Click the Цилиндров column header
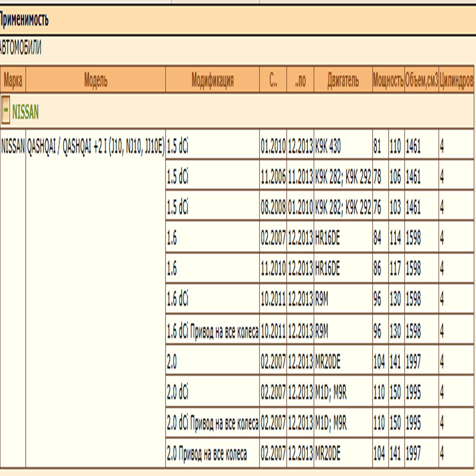This screenshot has width=476, height=476. click(x=456, y=80)
